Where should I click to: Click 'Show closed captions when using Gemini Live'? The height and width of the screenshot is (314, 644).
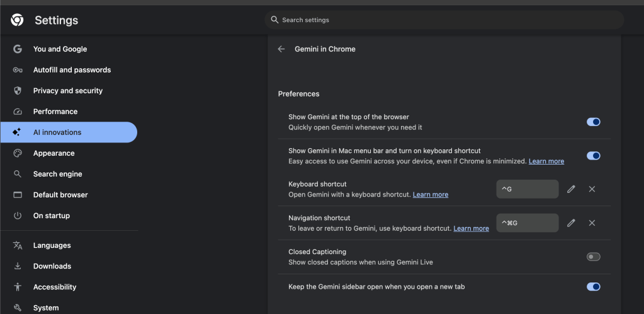click(x=361, y=262)
